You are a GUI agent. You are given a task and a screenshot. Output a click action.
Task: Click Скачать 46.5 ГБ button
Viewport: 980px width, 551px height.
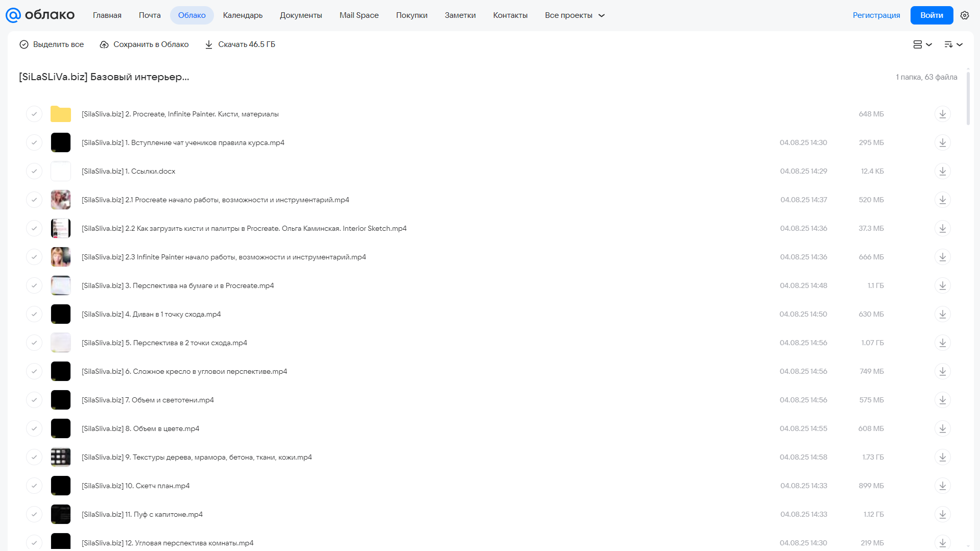coord(240,44)
